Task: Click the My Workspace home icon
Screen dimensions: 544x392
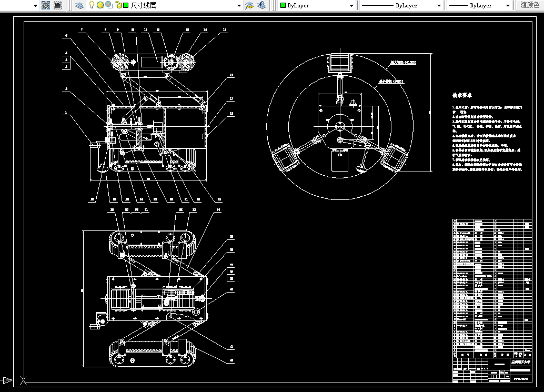Action: click(x=58, y=5)
